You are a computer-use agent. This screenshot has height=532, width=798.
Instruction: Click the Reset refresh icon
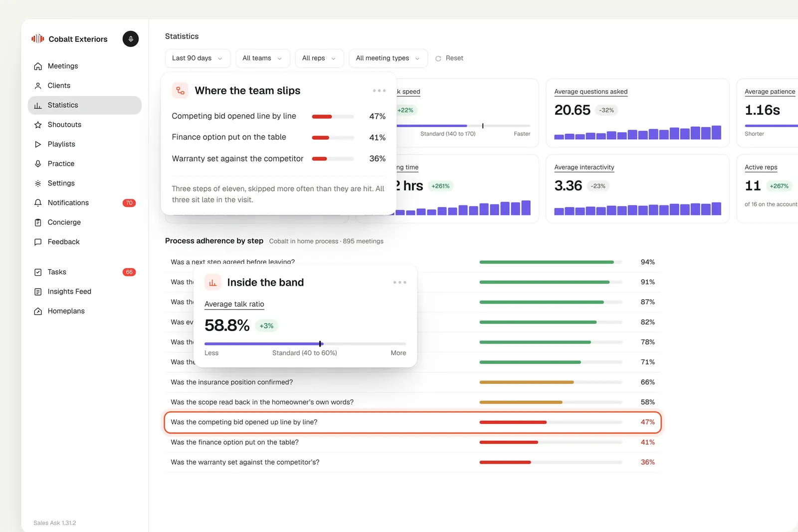(438, 58)
